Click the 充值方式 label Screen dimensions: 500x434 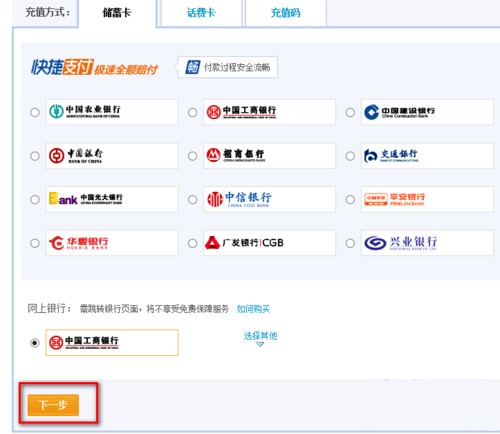(48, 13)
